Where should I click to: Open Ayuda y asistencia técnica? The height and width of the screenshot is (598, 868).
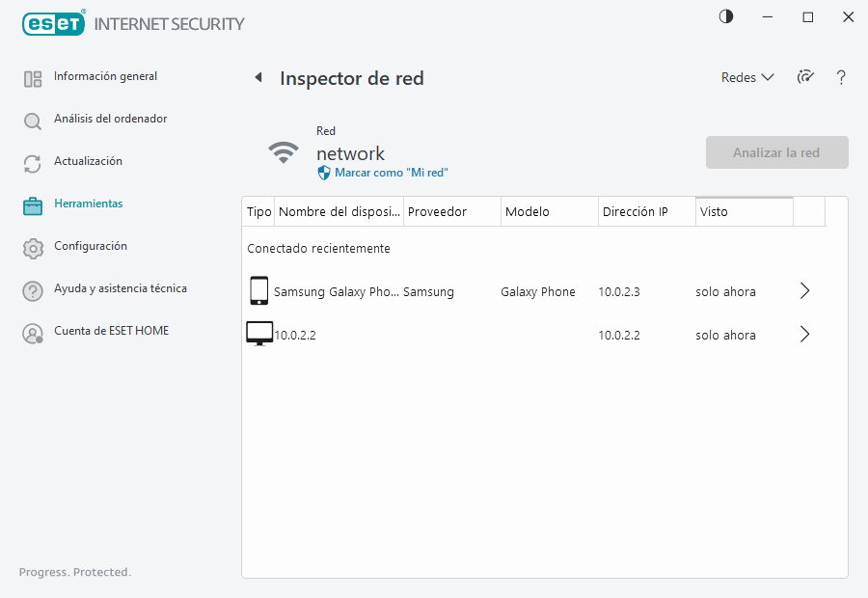[120, 289]
